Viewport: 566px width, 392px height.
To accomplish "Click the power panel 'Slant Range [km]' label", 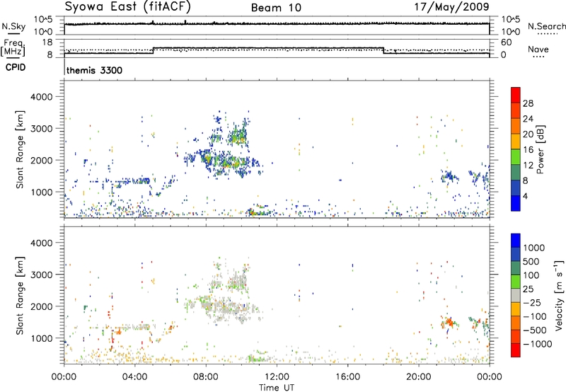I will pyautogui.click(x=20, y=149).
